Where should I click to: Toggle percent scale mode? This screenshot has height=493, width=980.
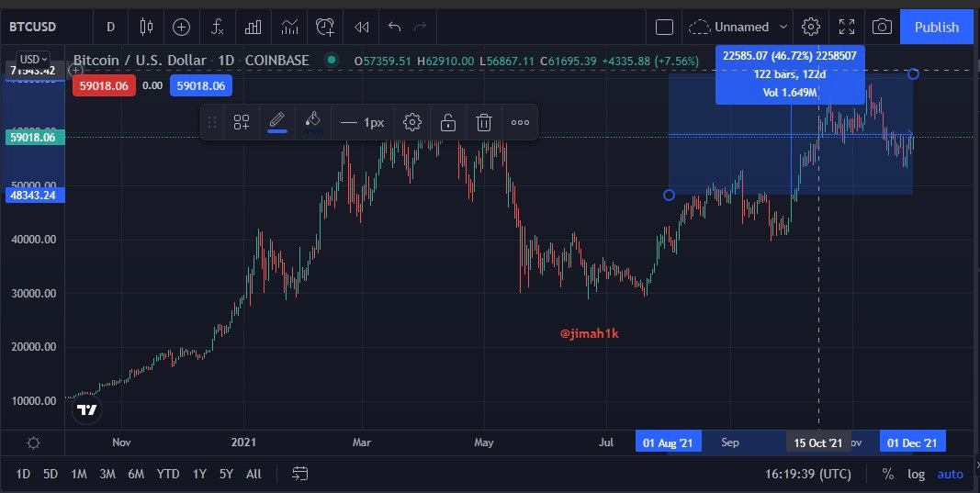click(887, 475)
